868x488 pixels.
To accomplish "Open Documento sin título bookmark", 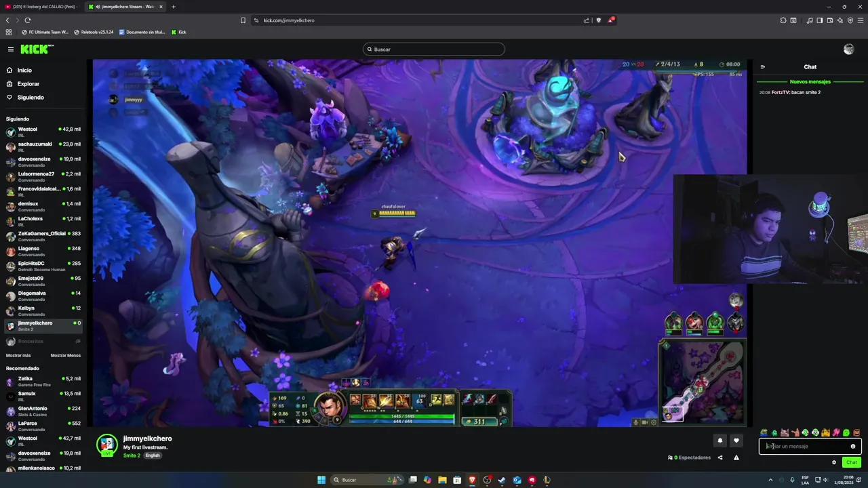I will pyautogui.click(x=142, y=32).
